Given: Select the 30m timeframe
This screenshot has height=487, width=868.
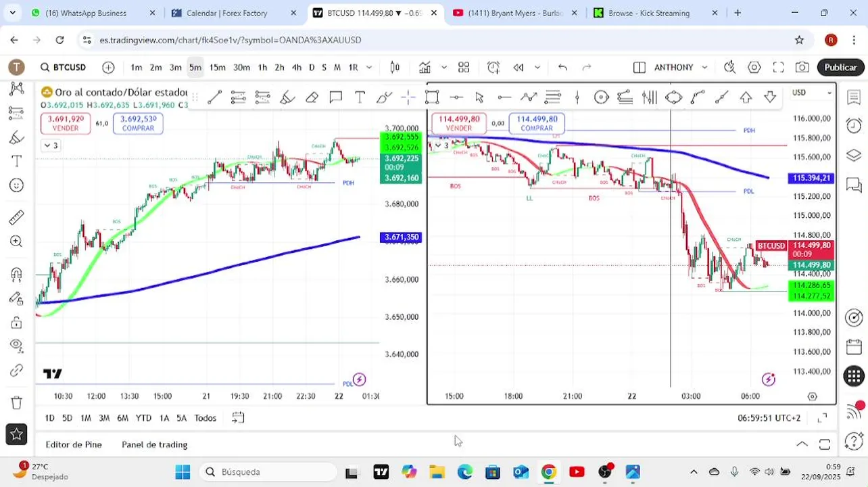Looking at the screenshot, I should click(x=242, y=67).
